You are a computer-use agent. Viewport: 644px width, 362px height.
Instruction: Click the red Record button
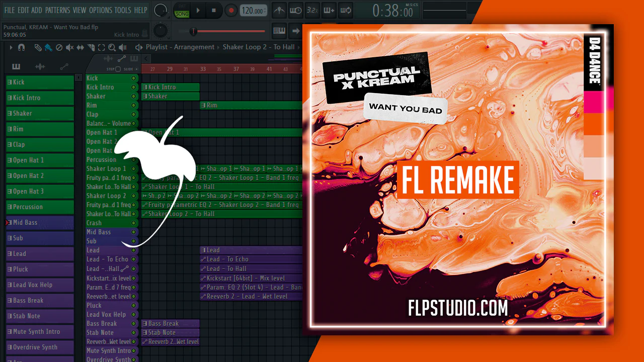coord(231,10)
